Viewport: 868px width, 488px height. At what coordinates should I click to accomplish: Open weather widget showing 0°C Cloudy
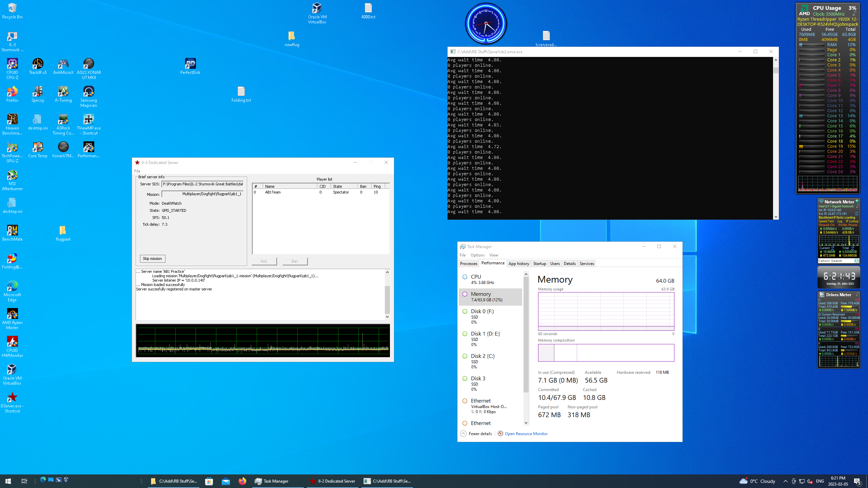click(x=757, y=481)
